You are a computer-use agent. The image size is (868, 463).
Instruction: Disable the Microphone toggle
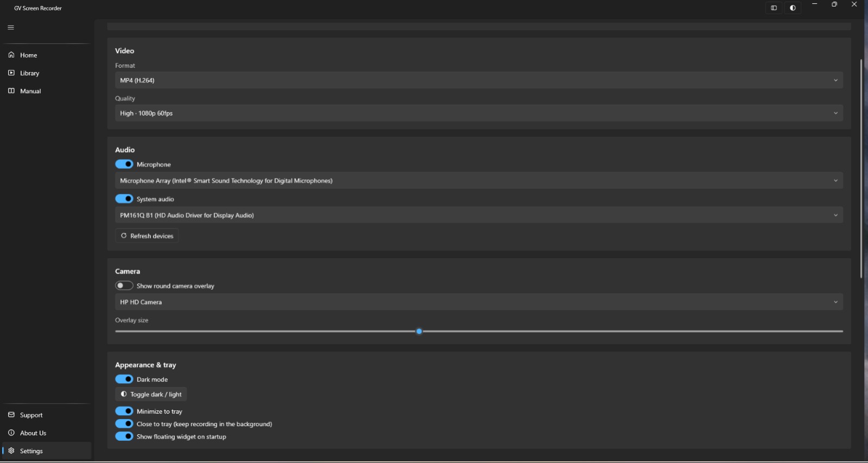124,164
